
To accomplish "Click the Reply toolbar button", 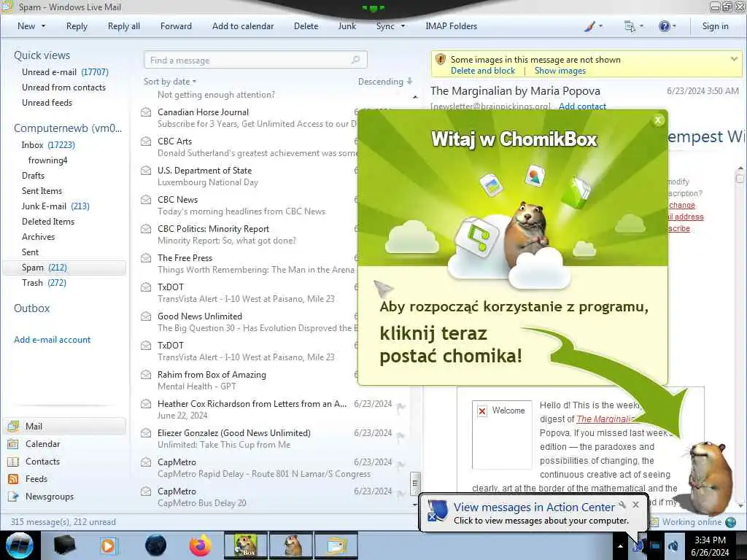I will [77, 26].
